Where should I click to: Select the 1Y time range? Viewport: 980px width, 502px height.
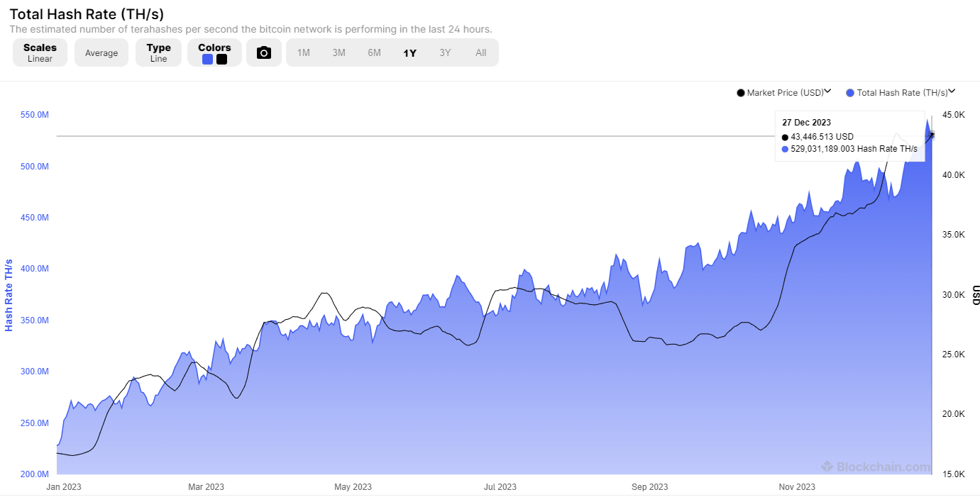click(410, 52)
